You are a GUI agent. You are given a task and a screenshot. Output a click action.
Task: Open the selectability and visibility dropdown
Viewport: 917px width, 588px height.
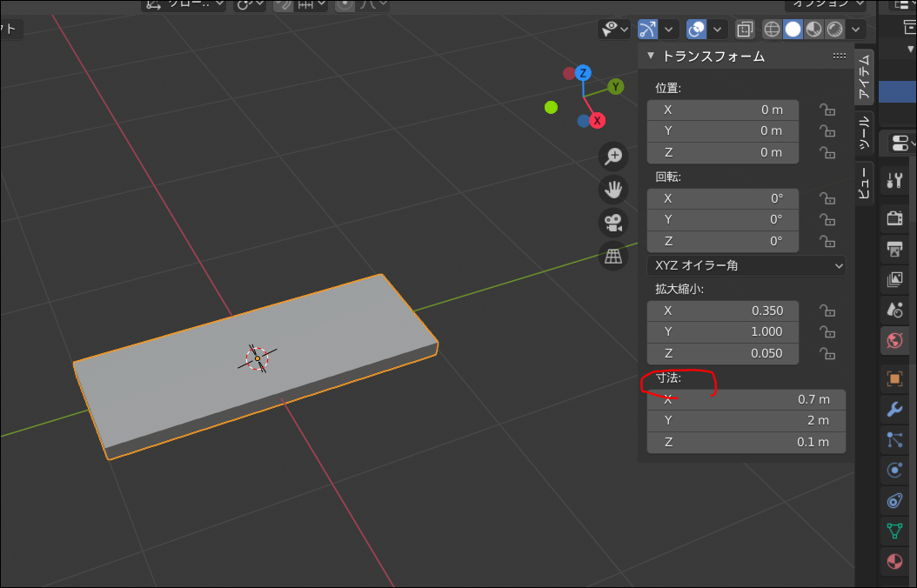pyautogui.click(x=614, y=29)
